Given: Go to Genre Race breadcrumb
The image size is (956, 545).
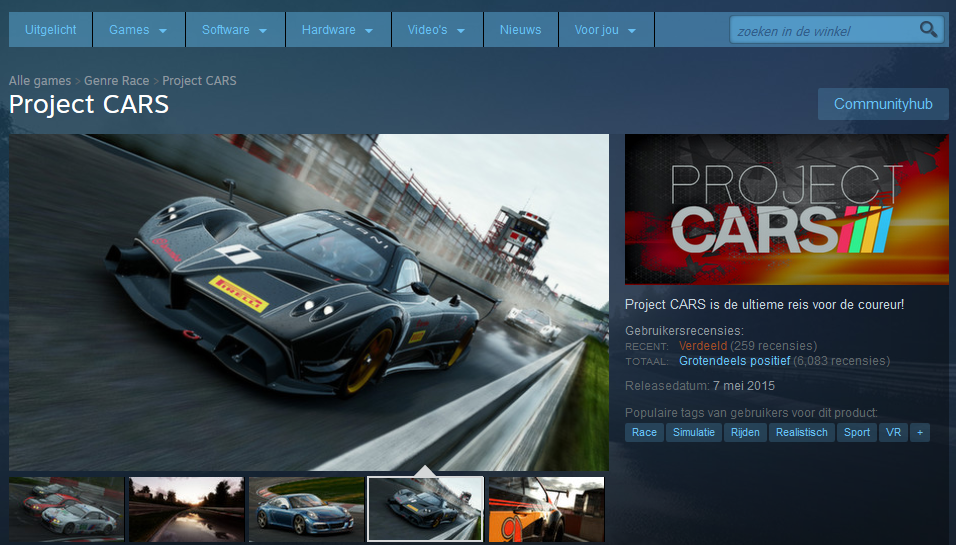Looking at the screenshot, I should tap(116, 80).
